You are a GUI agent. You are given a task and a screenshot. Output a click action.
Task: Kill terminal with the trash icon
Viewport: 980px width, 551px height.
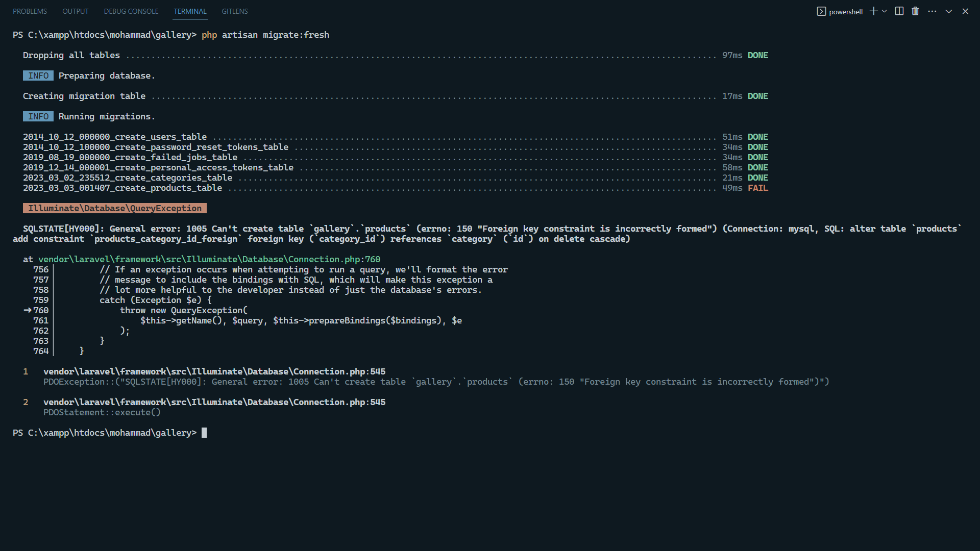(x=915, y=11)
